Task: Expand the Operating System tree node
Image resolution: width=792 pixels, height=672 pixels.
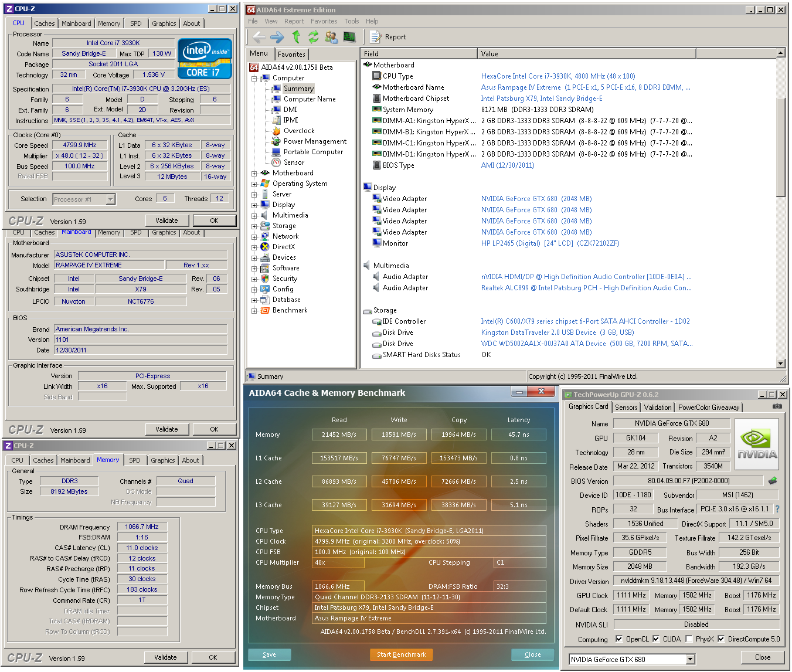Action: [254, 184]
